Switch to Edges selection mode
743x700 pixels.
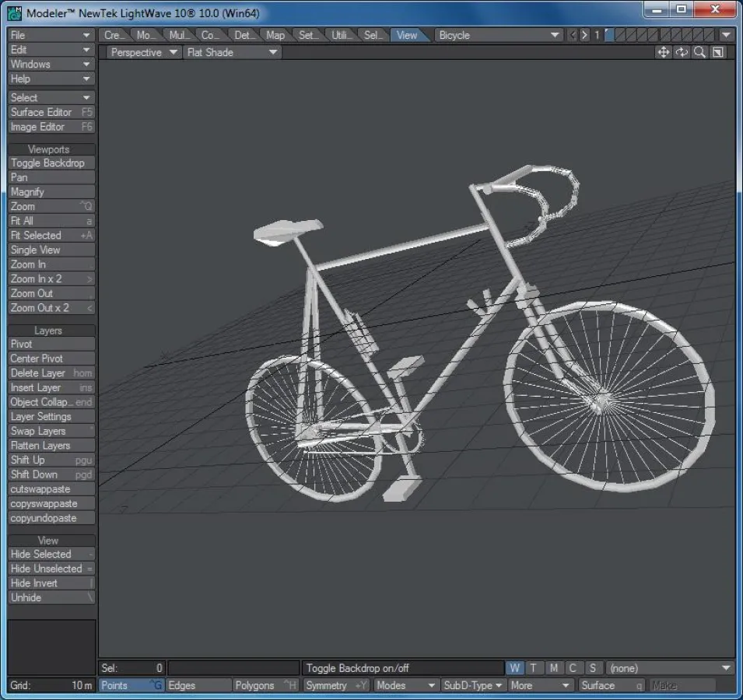point(198,685)
